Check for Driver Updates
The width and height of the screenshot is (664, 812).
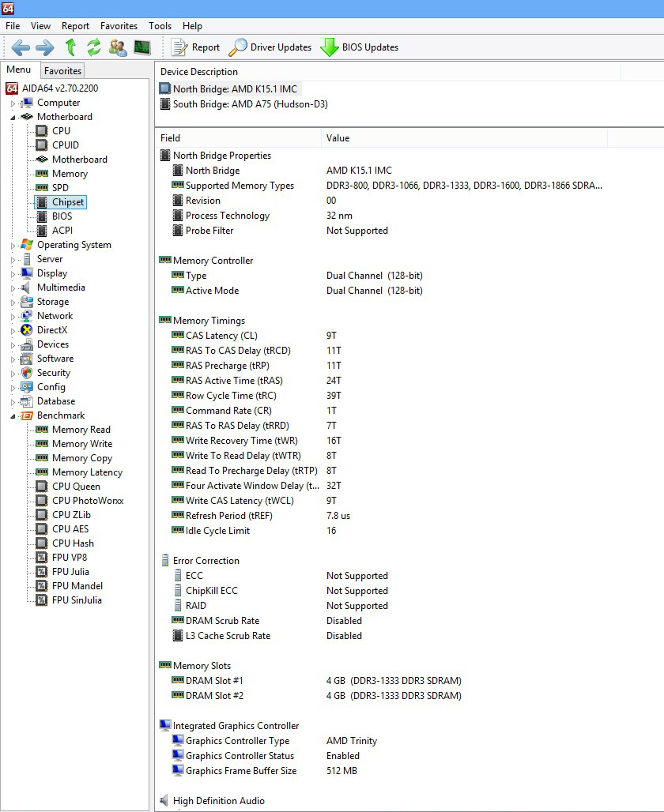(x=270, y=47)
